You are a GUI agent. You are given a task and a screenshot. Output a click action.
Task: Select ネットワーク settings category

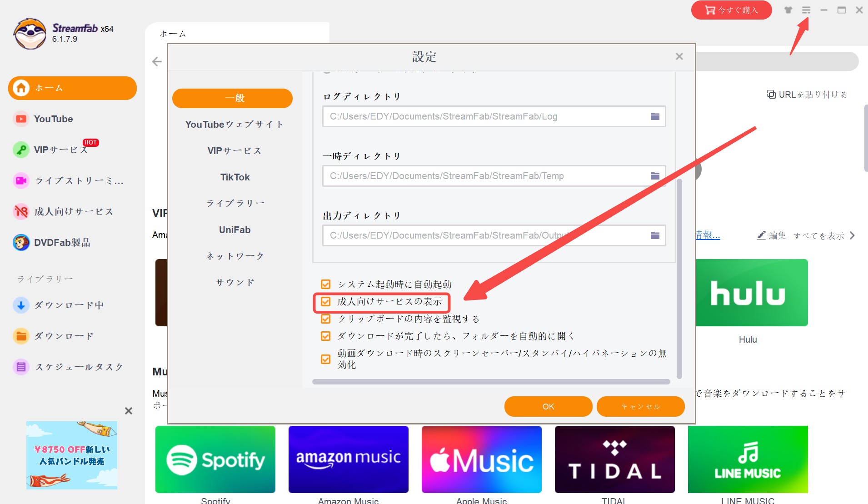[x=234, y=256]
